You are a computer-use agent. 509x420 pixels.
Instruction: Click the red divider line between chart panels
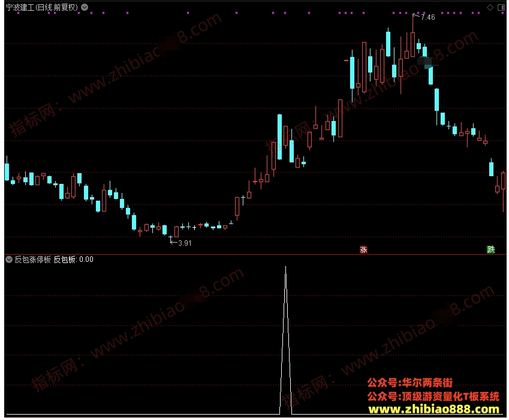[x=255, y=254]
